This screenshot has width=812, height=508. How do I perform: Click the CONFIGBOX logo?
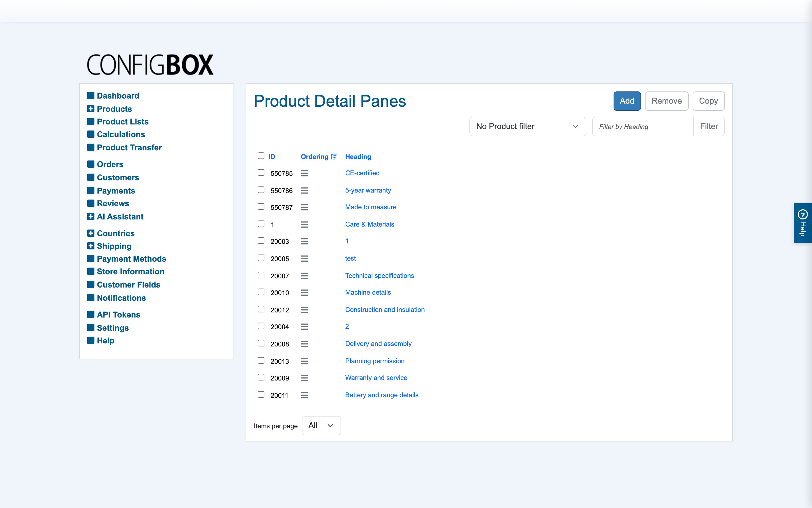(150, 65)
